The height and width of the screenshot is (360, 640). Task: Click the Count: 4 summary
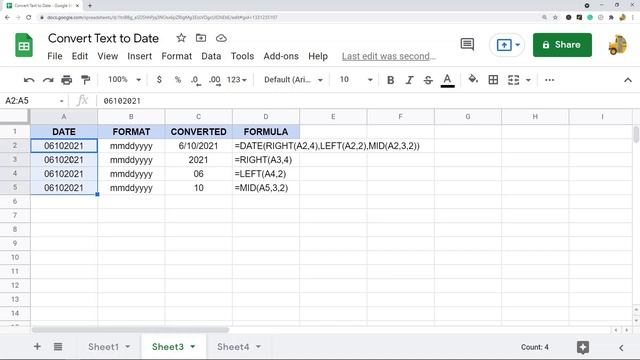pos(534,347)
